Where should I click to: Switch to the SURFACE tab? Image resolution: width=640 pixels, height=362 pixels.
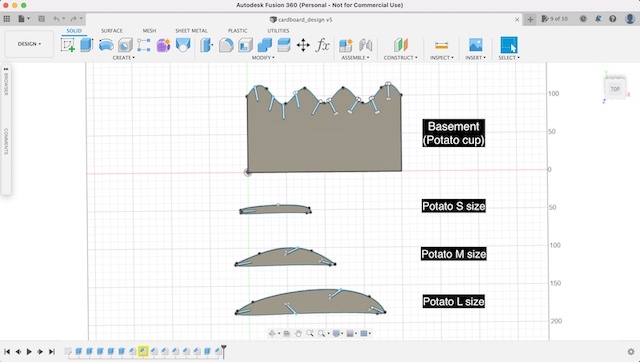tap(112, 31)
